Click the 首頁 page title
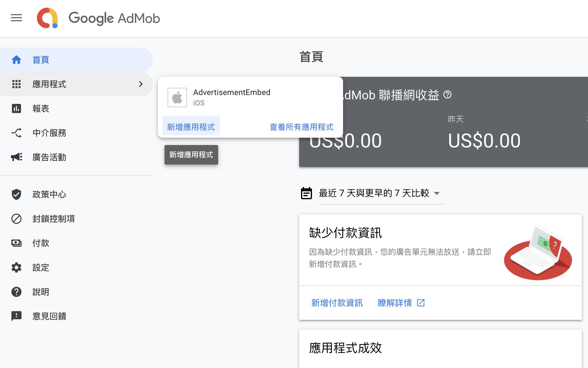This screenshot has width=588, height=368. coord(311,57)
